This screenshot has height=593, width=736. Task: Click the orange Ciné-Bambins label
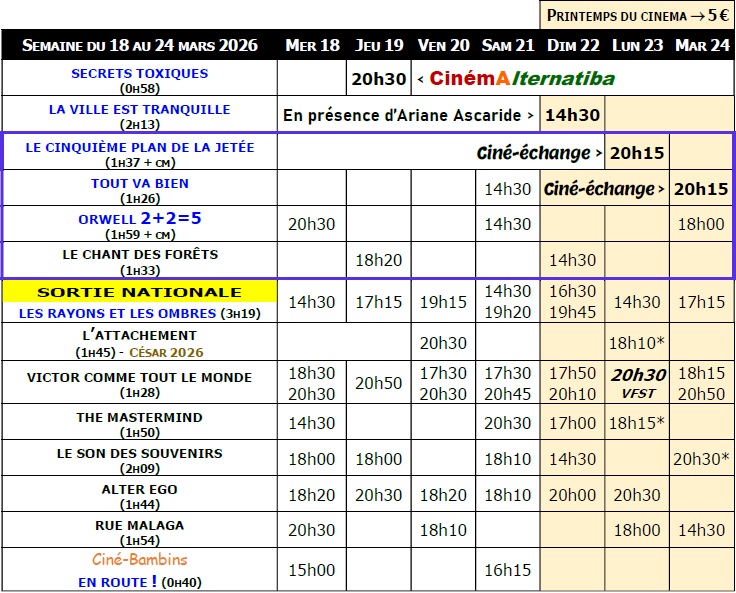pos(139,560)
